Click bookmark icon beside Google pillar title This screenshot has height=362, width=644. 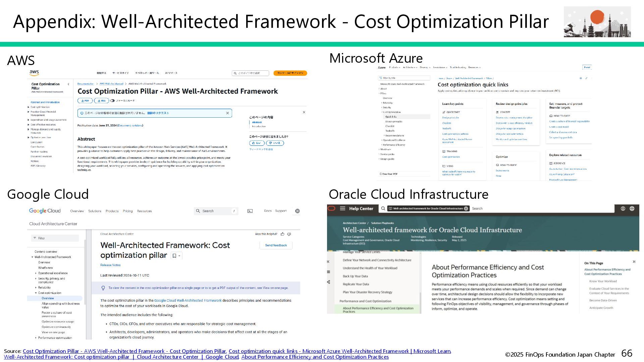pos(174,256)
